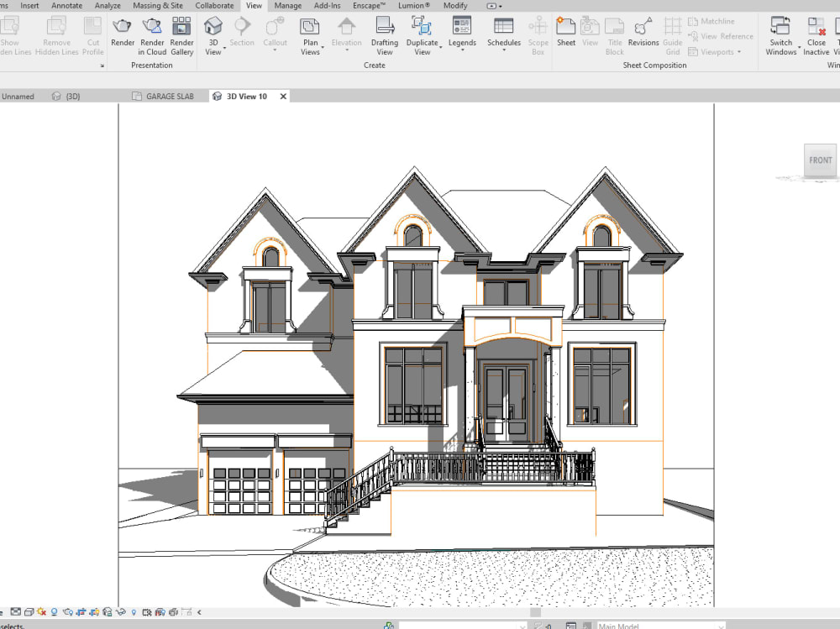Switch to the Massing & Site tab
The image size is (840, 629).
pos(158,5)
